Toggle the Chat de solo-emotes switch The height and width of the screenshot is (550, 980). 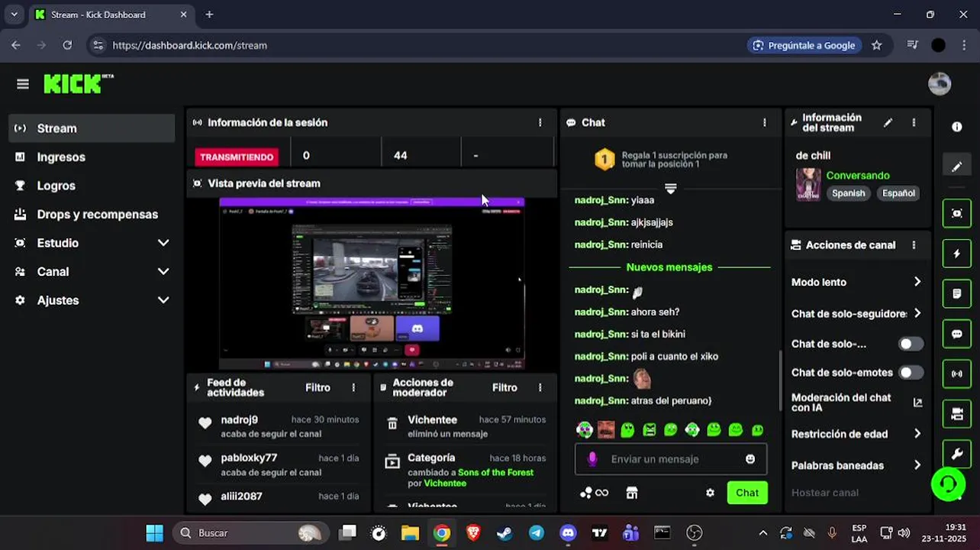tap(911, 373)
